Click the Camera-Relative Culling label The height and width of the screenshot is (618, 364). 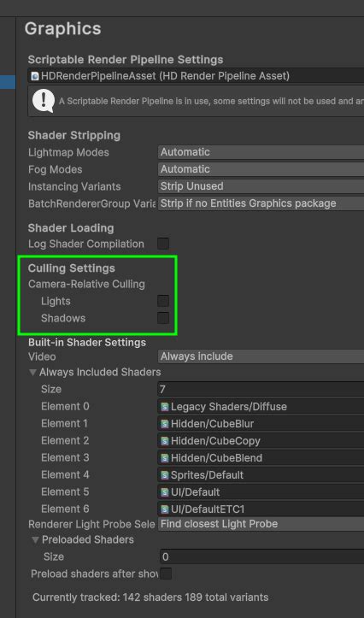coord(86,284)
